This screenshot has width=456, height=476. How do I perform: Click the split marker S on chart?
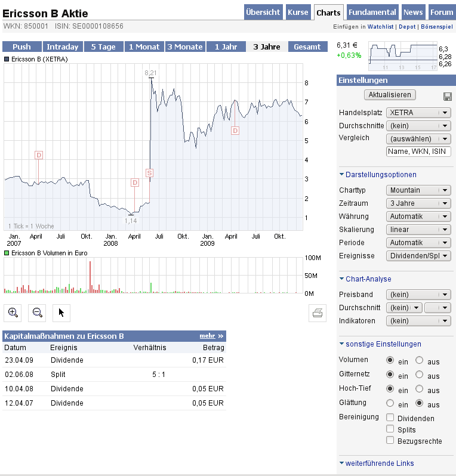149,173
